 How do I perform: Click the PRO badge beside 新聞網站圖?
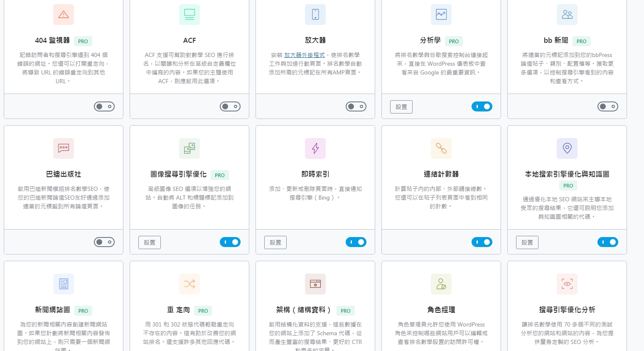pos(83,311)
